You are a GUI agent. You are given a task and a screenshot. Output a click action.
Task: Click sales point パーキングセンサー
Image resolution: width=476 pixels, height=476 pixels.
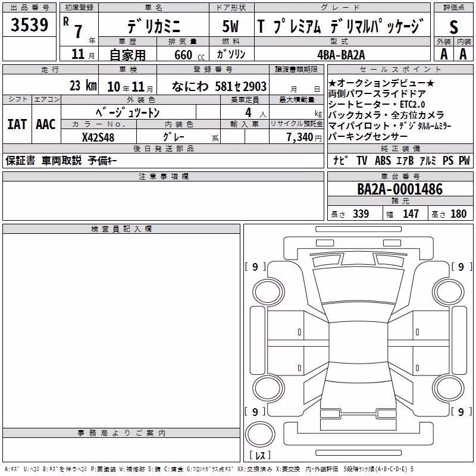pyautogui.click(x=368, y=137)
